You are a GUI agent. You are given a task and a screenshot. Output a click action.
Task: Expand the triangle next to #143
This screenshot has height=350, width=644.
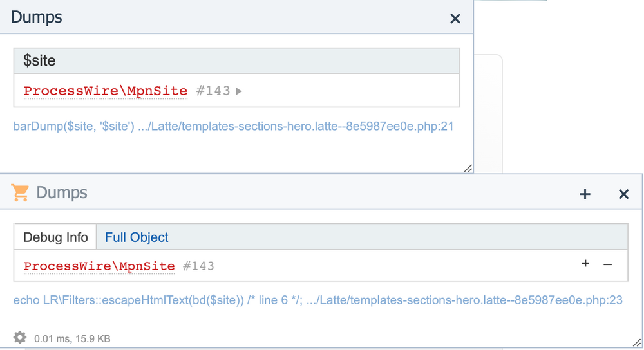(x=239, y=91)
